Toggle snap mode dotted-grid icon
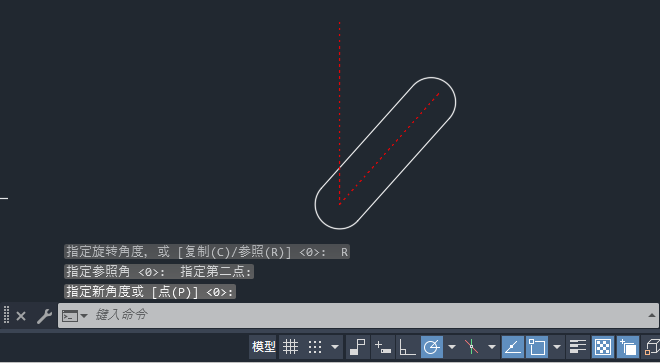This screenshot has width=660, height=363. tap(315, 347)
